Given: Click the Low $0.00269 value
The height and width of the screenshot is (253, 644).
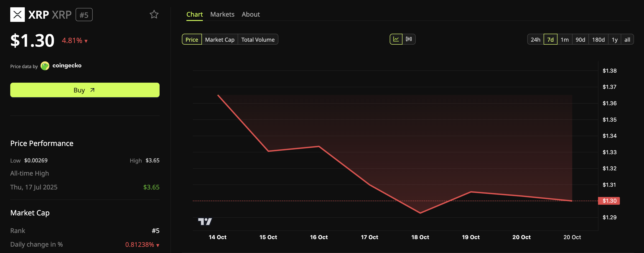Looking at the screenshot, I should 36,161.
